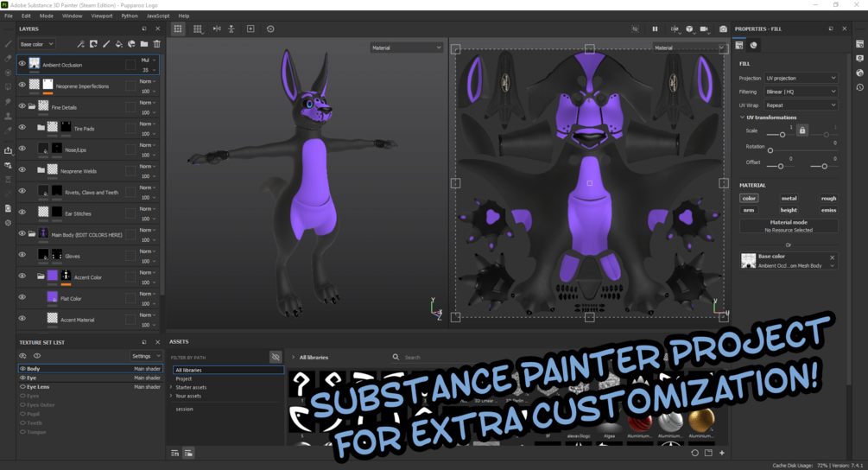Add a fill layer with bucket icon
The image size is (868, 470).
point(119,44)
